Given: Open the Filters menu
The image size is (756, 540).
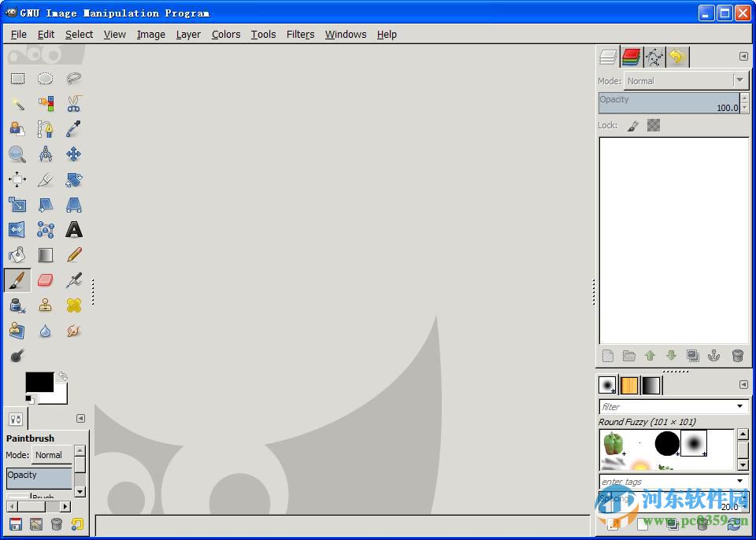Looking at the screenshot, I should [300, 34].
